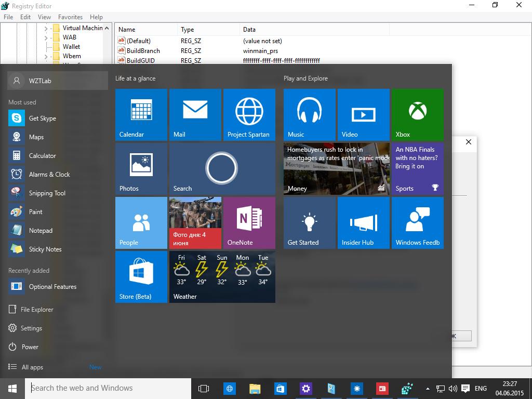Image resolution: width=532 pixels, height=399 pixels.
Task: Expand the WAB registry key
Action: [x=46, y=37]
